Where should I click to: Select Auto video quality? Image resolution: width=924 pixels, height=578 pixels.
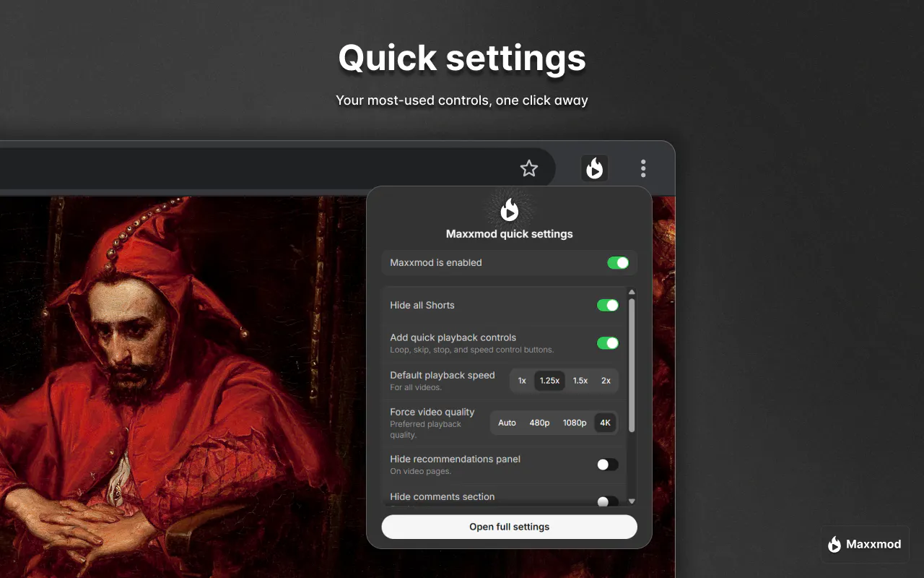[507, 423]
